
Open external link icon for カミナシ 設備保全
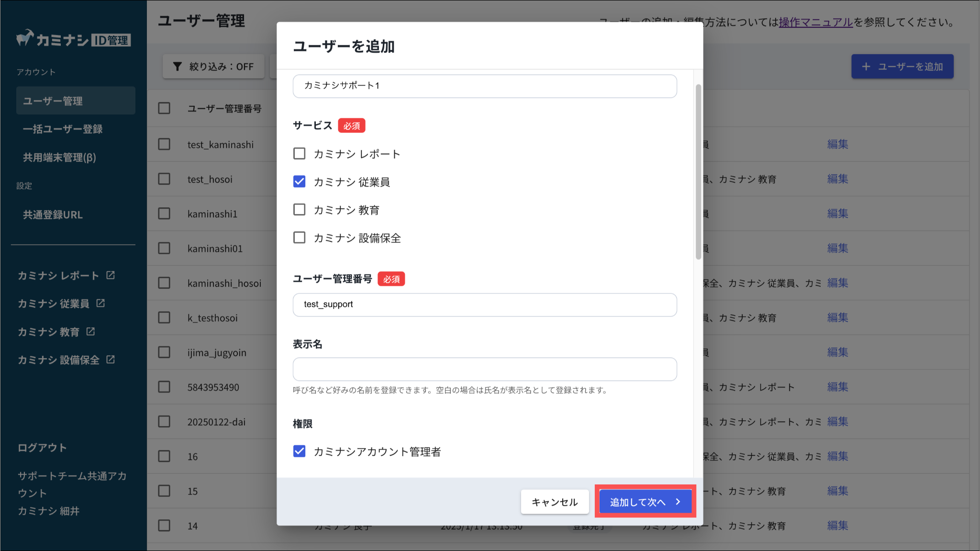pos(111,360)
